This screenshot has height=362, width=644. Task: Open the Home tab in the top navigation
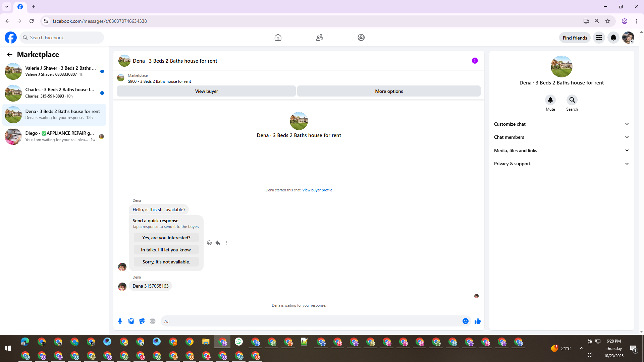278,38
